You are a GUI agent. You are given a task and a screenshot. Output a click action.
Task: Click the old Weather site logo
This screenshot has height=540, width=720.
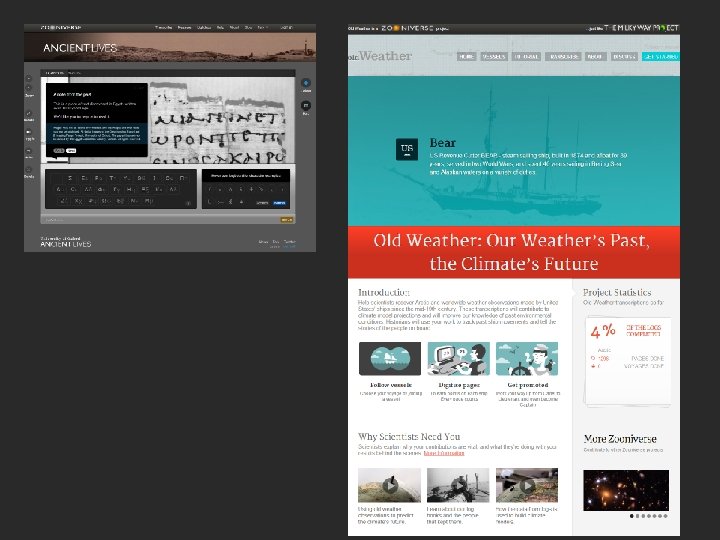(380, 56)
